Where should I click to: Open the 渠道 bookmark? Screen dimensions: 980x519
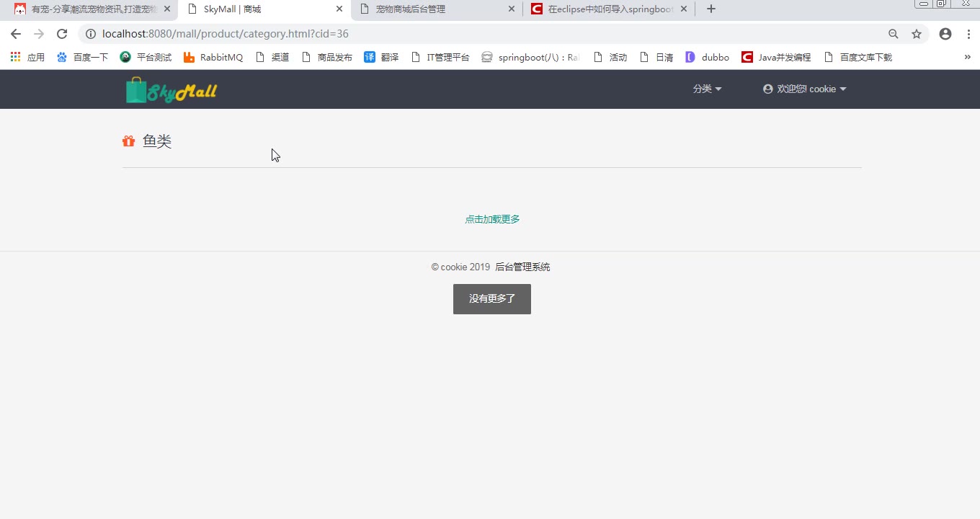(x=272, y=57)
